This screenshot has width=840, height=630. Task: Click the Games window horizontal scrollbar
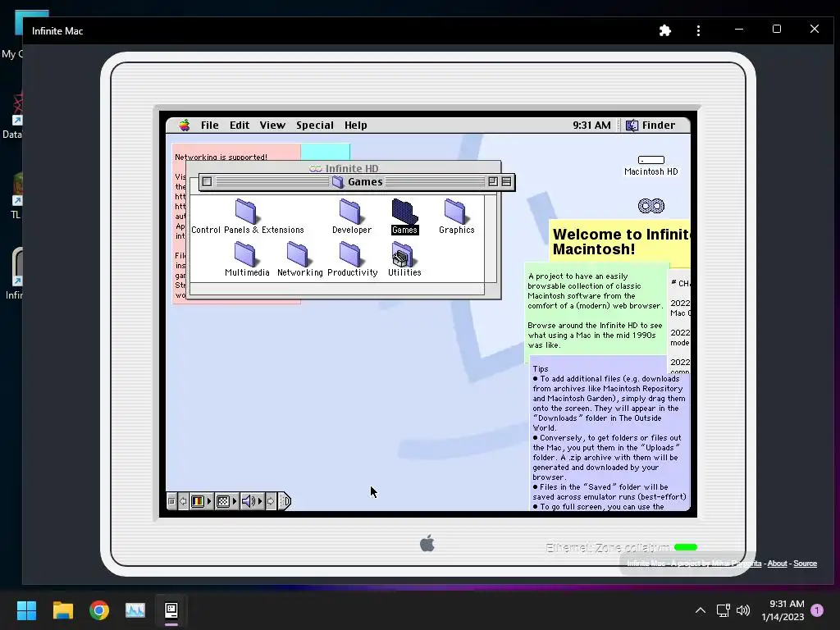[337, 289]
